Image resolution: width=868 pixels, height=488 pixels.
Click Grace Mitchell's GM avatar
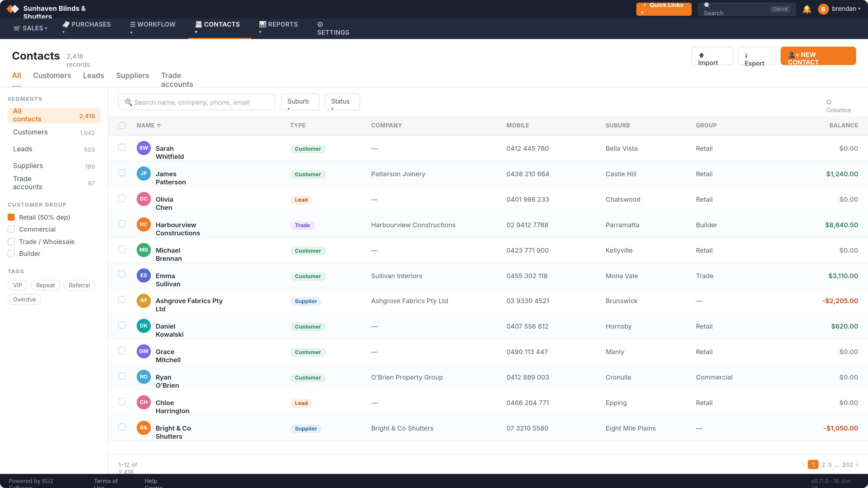click(x=143, y=351)
